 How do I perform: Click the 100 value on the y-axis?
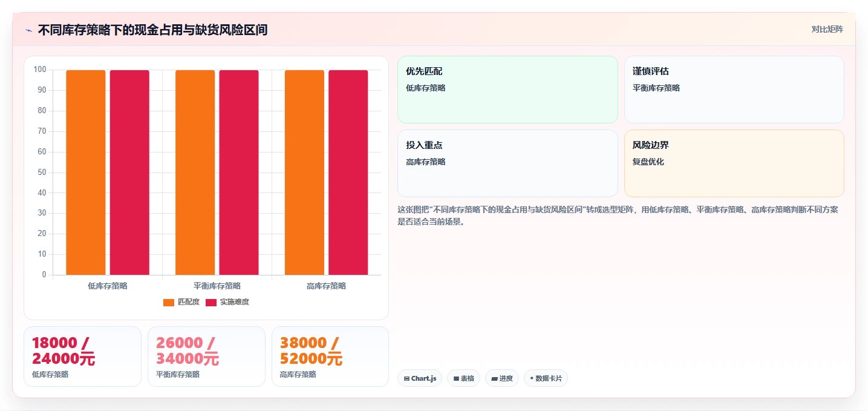[40, 70]
